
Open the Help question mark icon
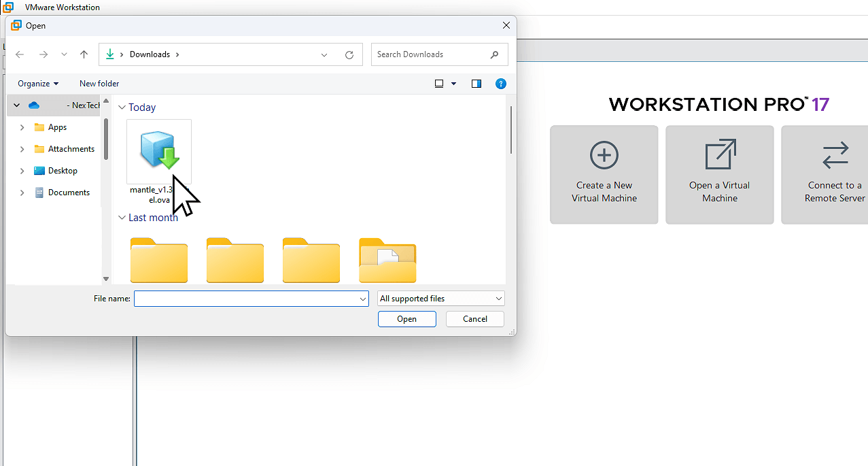pos(501,83)
